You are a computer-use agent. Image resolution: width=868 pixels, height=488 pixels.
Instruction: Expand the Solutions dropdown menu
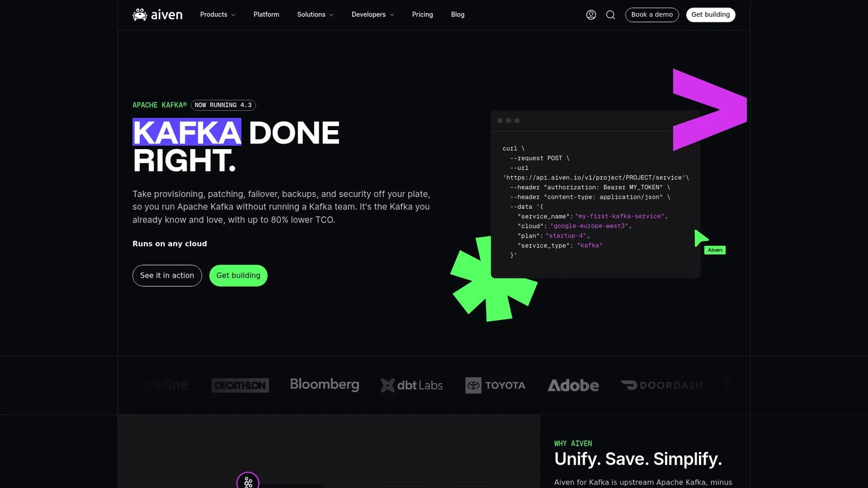point(315,15)
